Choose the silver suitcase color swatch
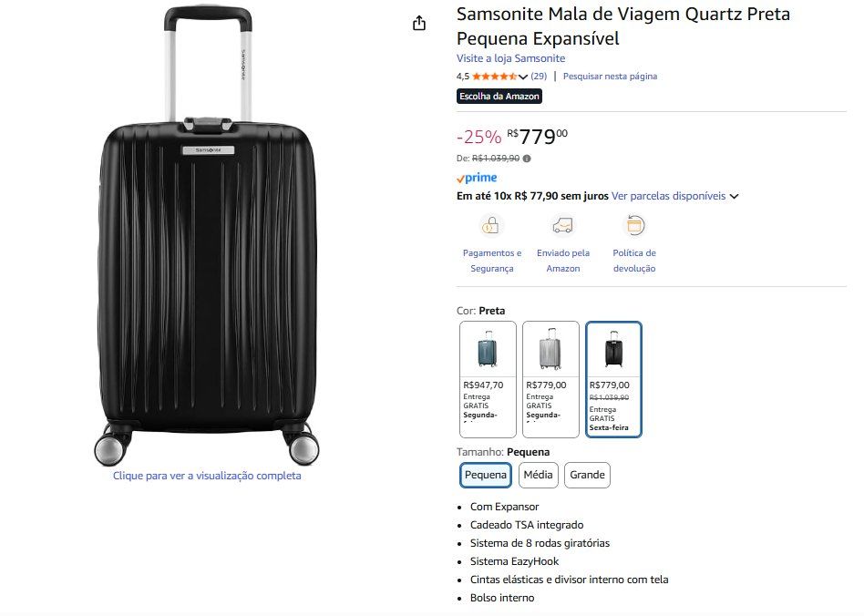This screenshot has width=864, height=616. click(550, 379)
